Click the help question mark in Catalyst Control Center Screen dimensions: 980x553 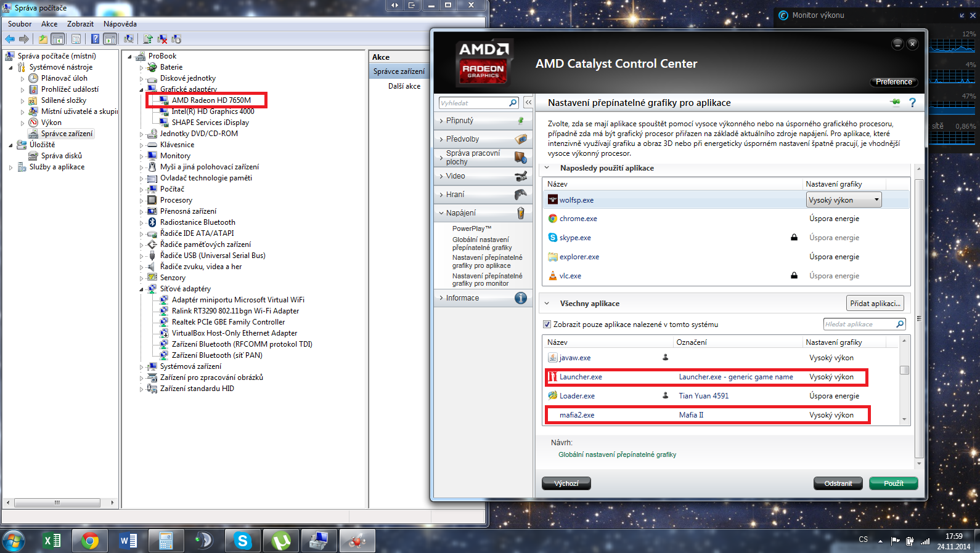[x=912, y=103]
